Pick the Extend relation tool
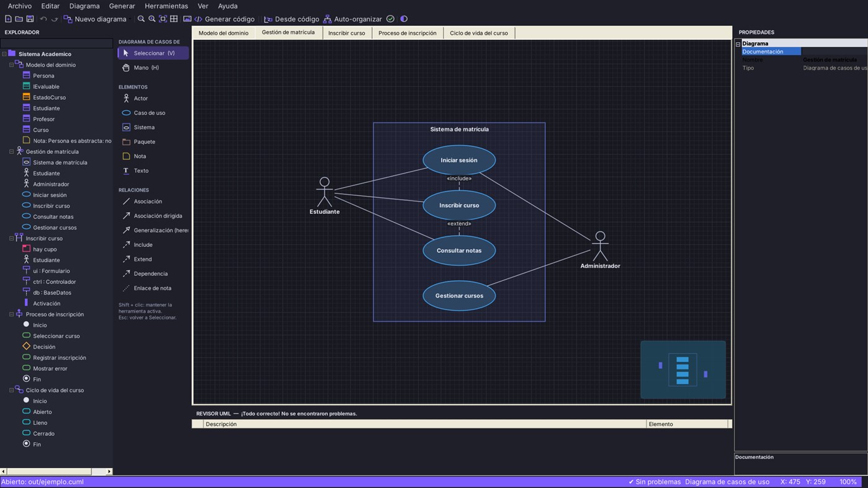The image size is (868, 488). pos(153,259)
